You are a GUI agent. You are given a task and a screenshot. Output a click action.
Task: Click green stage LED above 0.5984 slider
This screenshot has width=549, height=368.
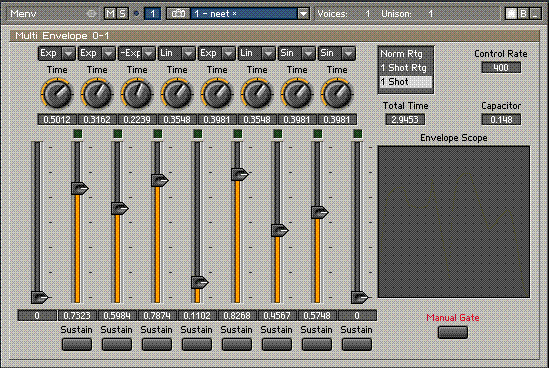click(118, 133)
